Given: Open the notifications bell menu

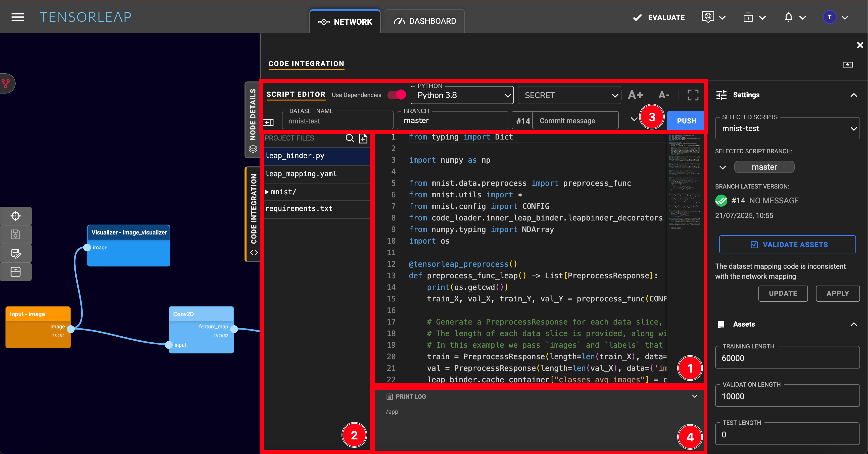Looking at the screenshot, I should click(x=788, y=17).
